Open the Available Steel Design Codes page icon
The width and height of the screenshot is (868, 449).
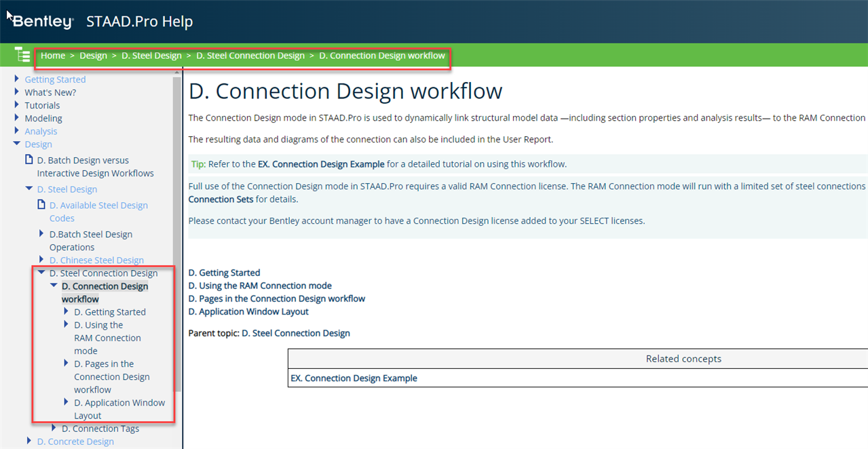[41, 205]
